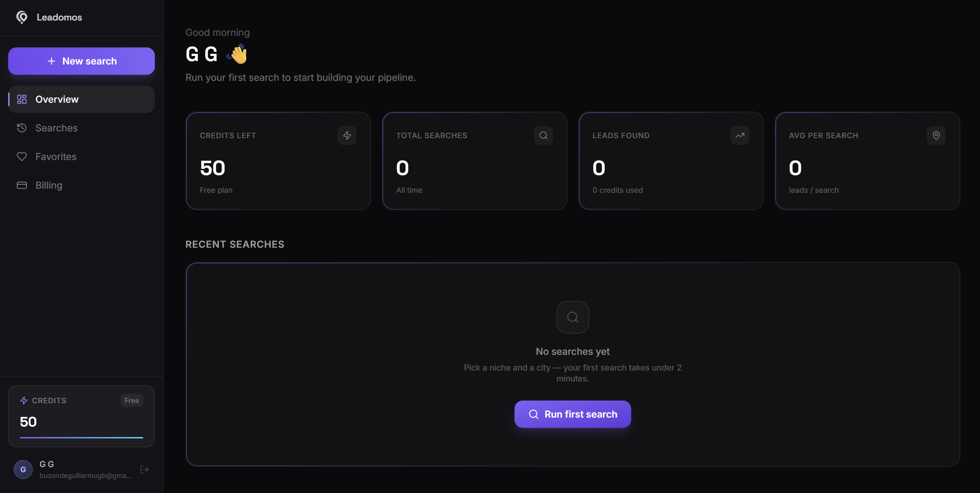Click the Leadomos brand name

coord(59,17)
